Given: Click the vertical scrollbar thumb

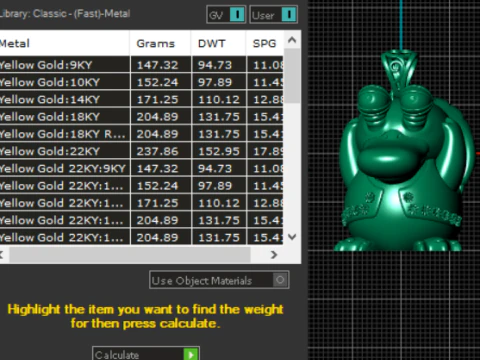Looking at the screenshot, I should [x=292, y=76].
